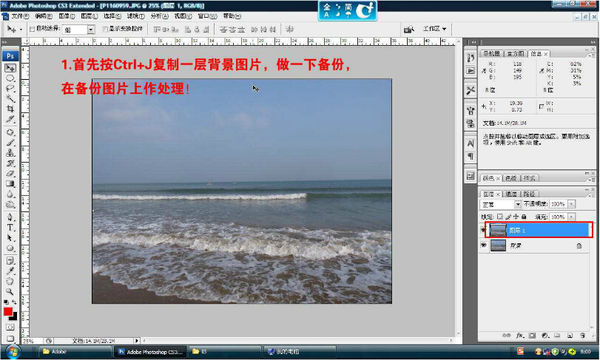Switch to the Navigator tab
The height and width of the screenshot is (360, 600).
click(x=491, y=54)
